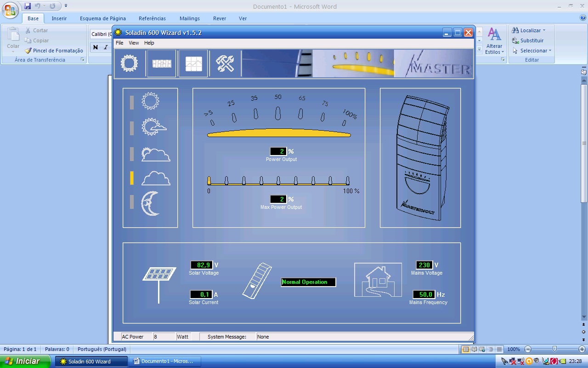Screen dimensions: 588x368
Task: Switch to the Rever tab
Action: pos(220,18)
